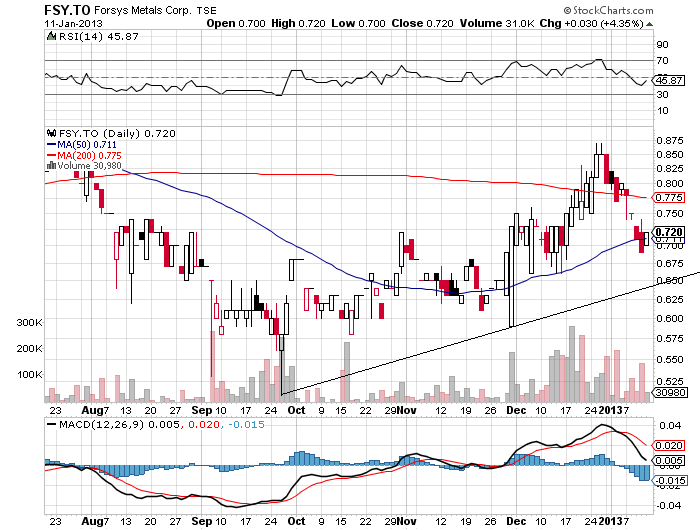Click the green up-arrow change indicator
The width and height of the screenshot is (700, 530).
(x=649, y=24)
